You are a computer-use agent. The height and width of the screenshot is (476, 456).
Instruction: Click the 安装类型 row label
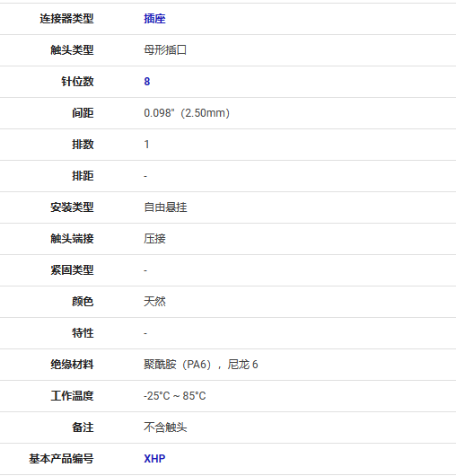72,207
